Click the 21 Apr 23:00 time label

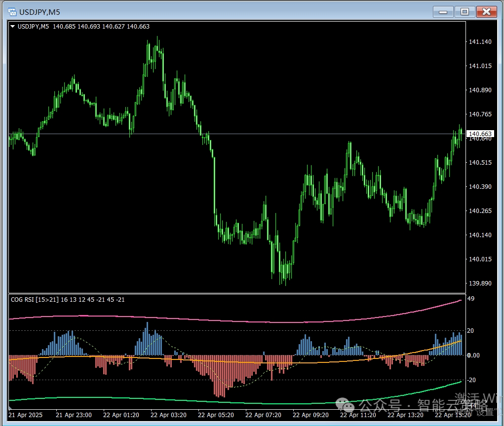pyautogui.click(x=74, y=415)
